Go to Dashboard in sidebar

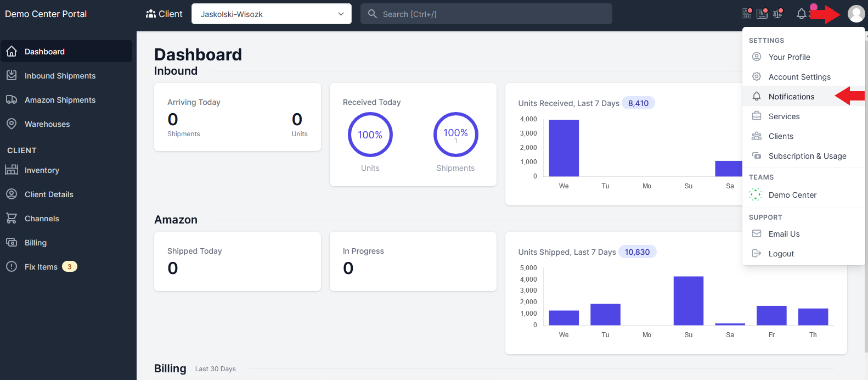(x=66, y=51)
